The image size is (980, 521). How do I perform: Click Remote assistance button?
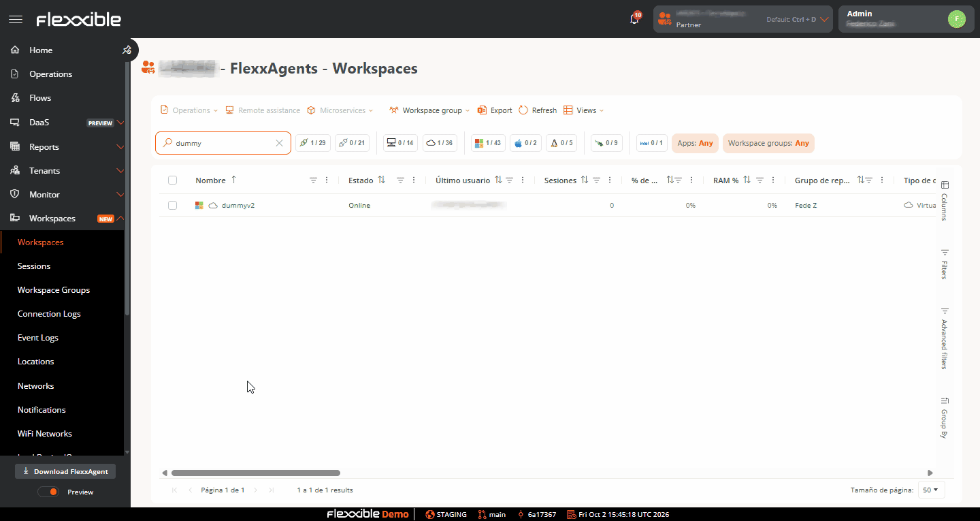(263, 110)
